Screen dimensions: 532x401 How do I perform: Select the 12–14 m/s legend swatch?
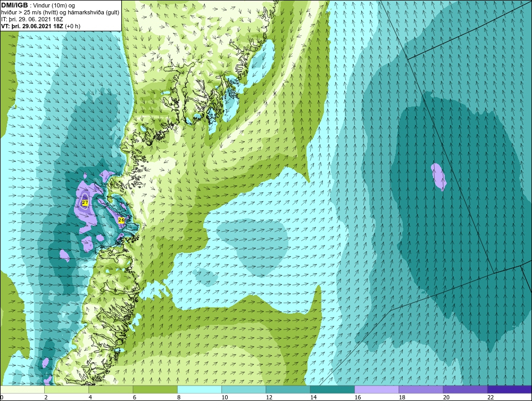(x=288, y=389)
